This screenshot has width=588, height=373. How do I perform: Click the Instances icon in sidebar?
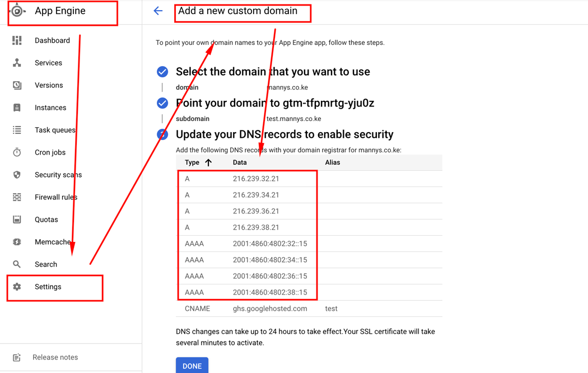pos(17,108)
